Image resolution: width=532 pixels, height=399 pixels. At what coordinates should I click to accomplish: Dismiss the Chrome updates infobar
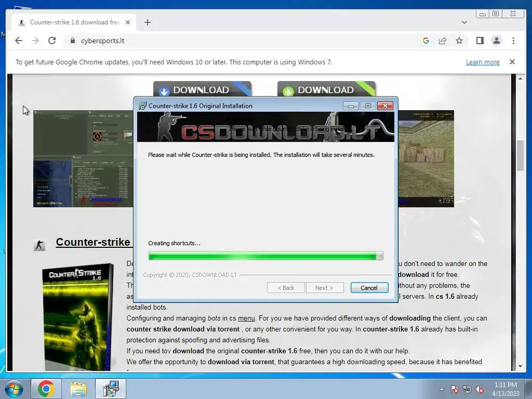pos(512,62)
